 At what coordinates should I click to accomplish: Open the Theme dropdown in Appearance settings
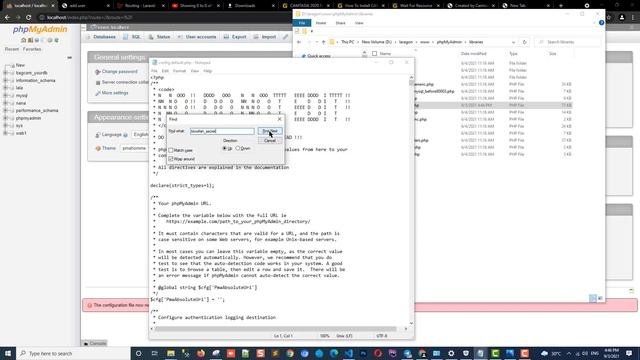tap(134, 148)
